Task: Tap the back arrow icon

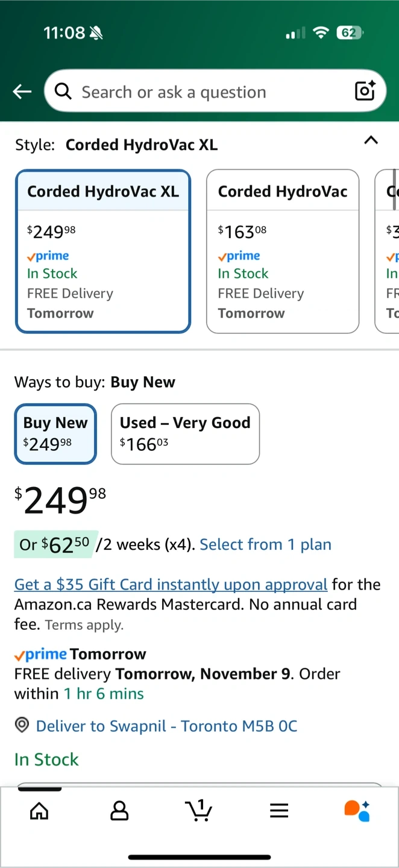Action: tap(22, 92)
